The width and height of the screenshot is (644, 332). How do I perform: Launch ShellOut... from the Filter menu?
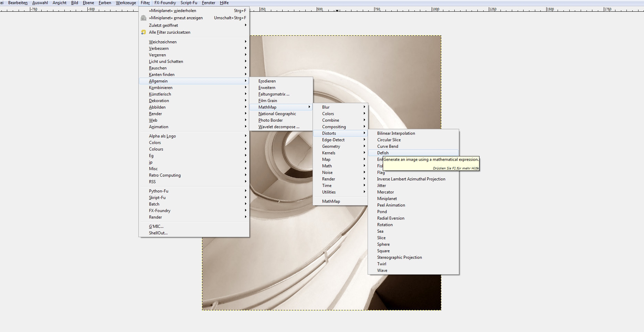(158, 233)
